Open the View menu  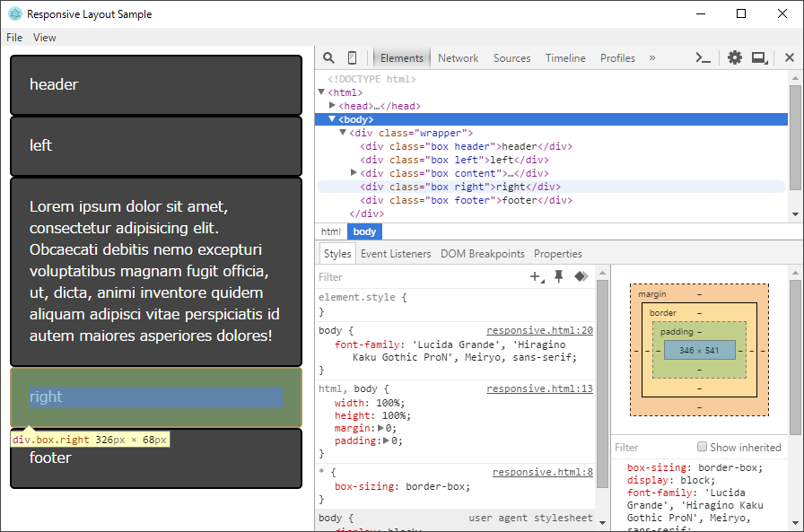[x=45, y=38]
